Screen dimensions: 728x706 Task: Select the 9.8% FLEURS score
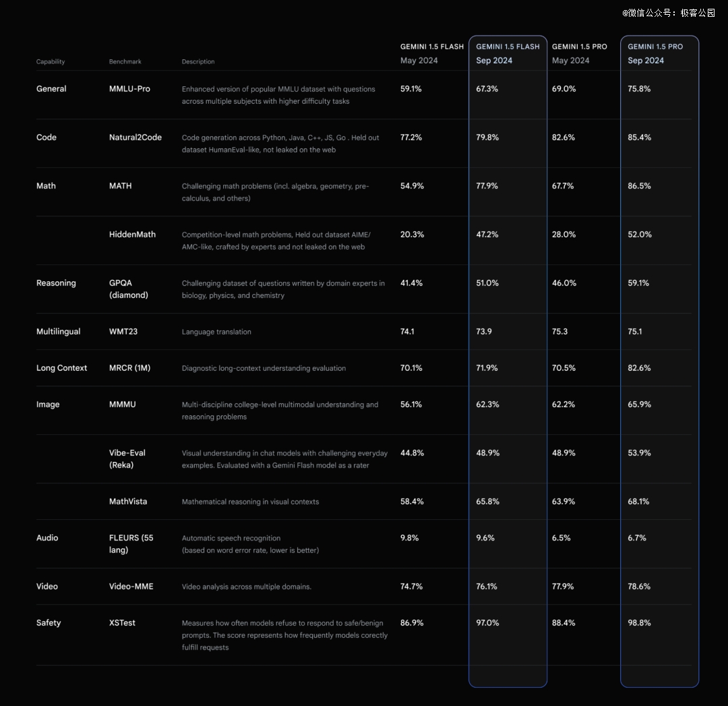409,538
